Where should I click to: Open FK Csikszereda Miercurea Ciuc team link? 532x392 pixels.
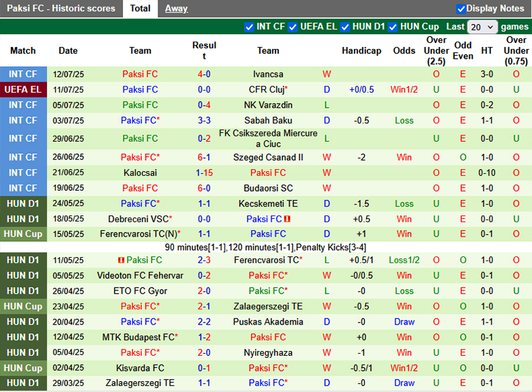(x=268, y=138)
